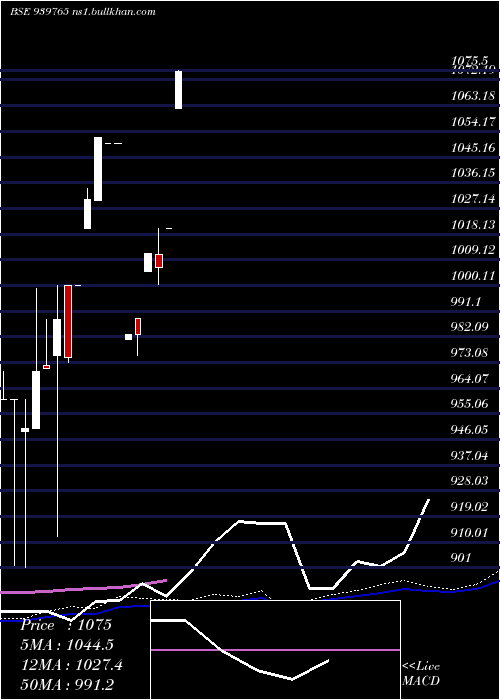Click the 1063.18 price axis label
This screenshot has height=700, width=500.
[474, 95]
